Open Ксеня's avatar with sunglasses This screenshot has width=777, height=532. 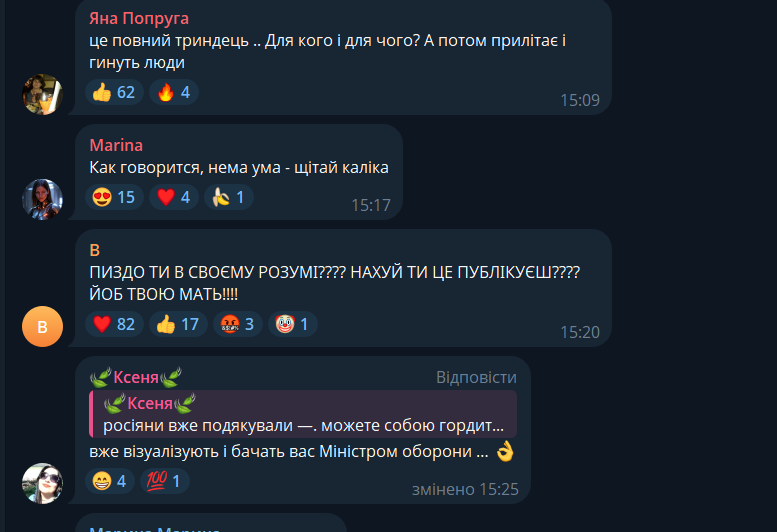pos(43,483)
